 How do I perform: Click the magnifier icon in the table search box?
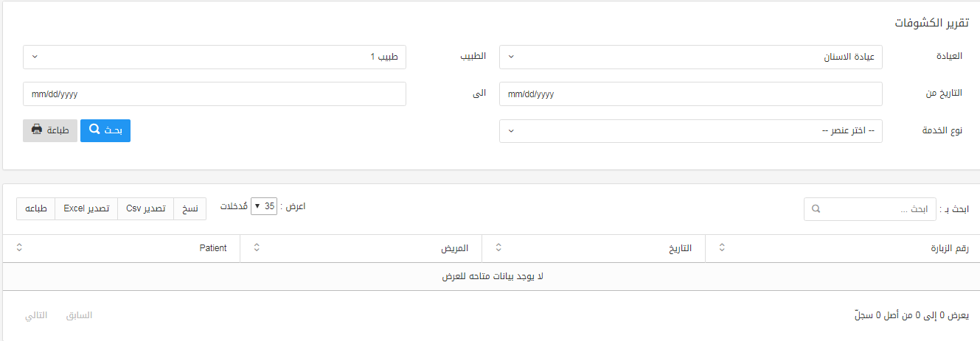816,209
